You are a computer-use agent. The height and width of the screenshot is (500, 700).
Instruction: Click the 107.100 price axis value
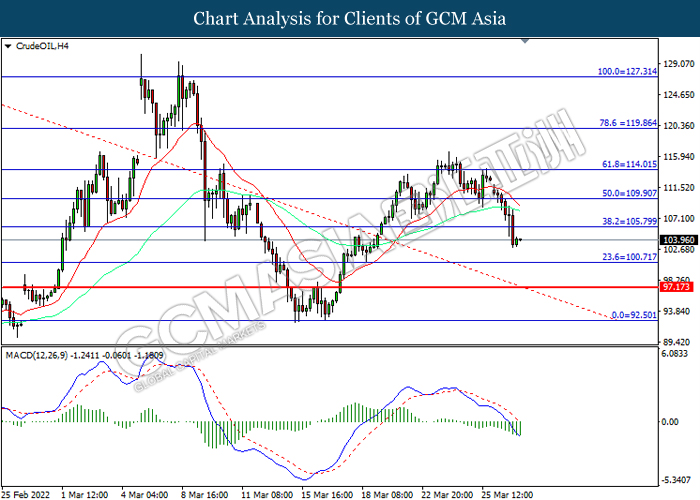tap(679, 218)
